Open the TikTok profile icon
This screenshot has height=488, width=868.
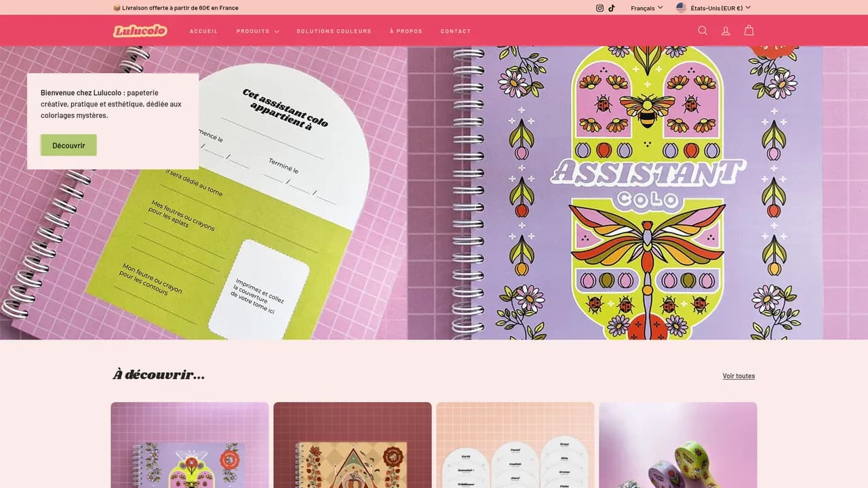612,8
